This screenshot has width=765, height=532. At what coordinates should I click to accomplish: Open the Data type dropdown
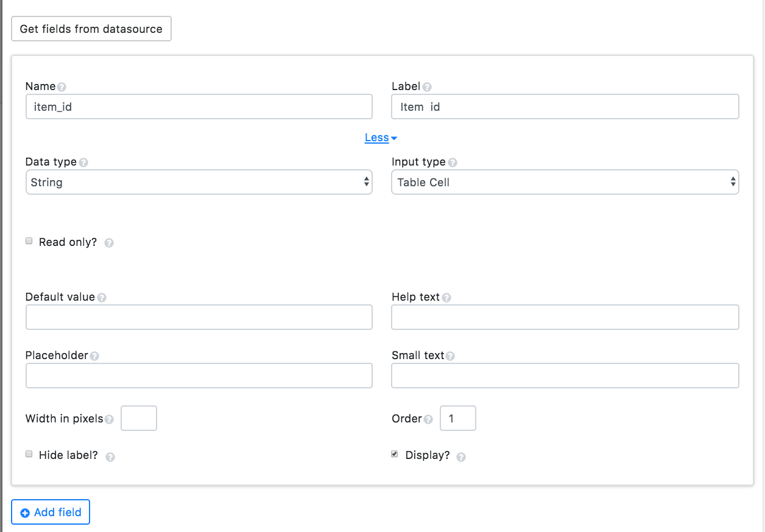(199, 182)
